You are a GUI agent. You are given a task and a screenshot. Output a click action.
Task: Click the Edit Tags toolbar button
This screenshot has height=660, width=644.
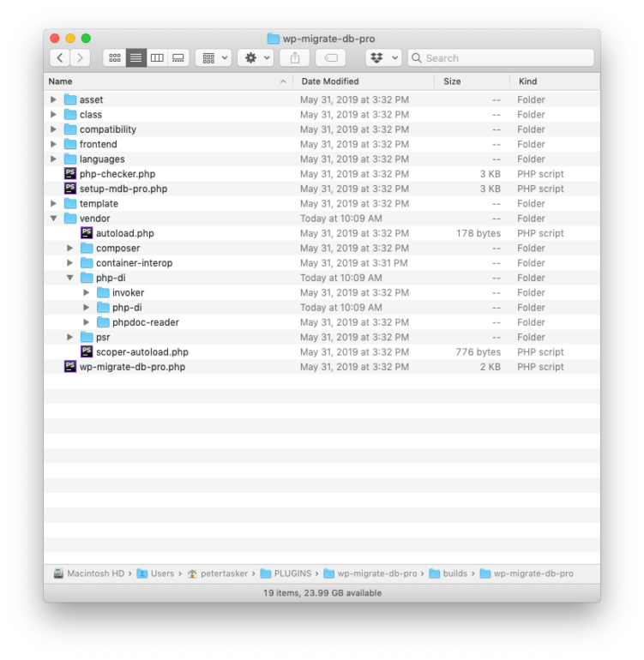click(330, 57)
